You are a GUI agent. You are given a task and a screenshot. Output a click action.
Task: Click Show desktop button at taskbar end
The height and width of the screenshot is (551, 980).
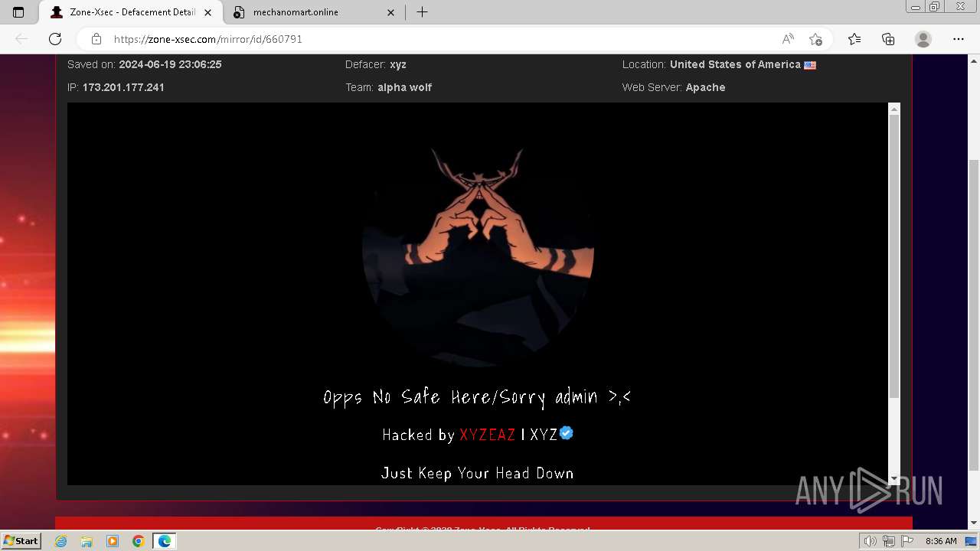(x=972, y=541)
